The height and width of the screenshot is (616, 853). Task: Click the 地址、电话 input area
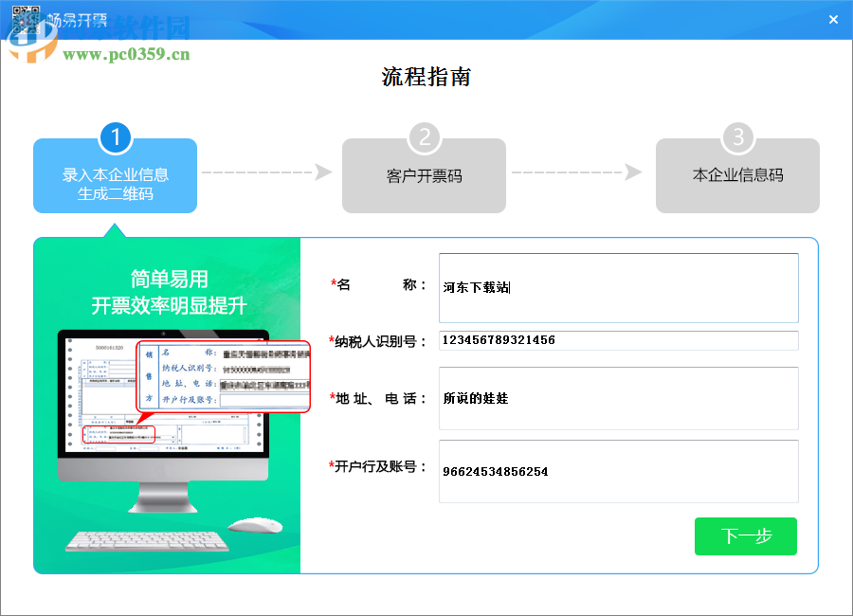[616, 398]
